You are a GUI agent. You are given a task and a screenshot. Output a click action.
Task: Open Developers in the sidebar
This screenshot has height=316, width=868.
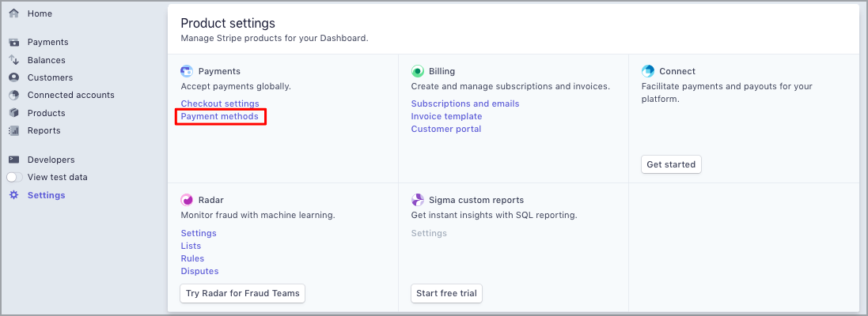point(51,160)
